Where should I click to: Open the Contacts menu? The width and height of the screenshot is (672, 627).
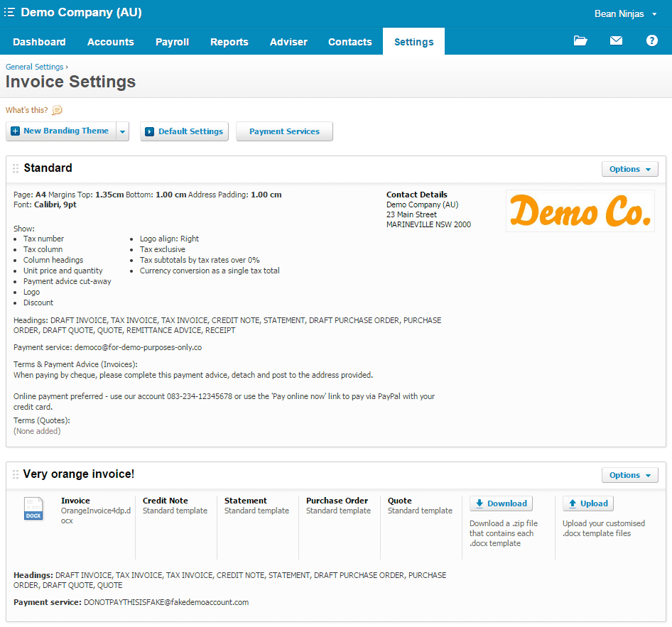point(350,42)
